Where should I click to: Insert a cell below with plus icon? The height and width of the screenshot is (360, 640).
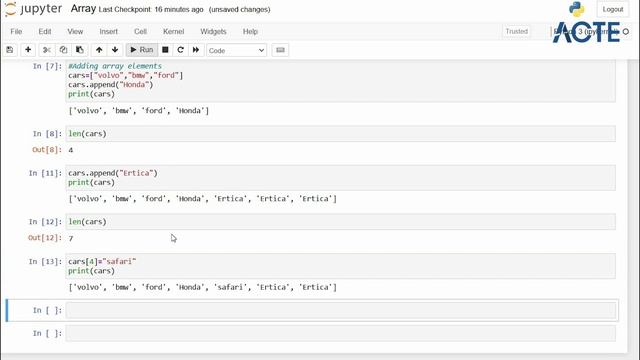coord(28,50)
